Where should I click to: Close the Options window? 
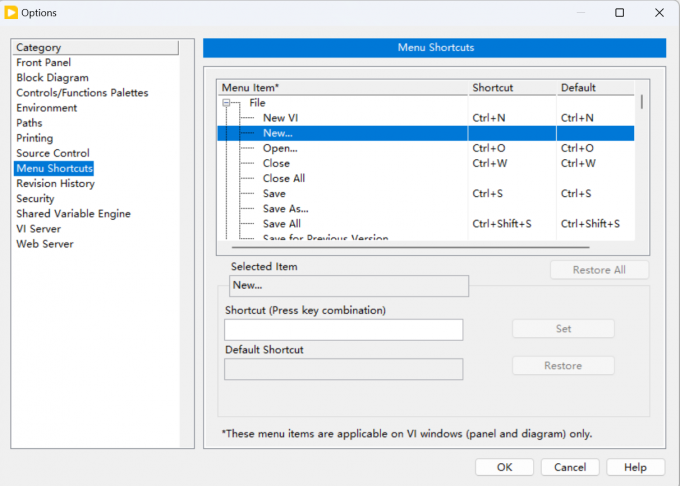(659, 13)
